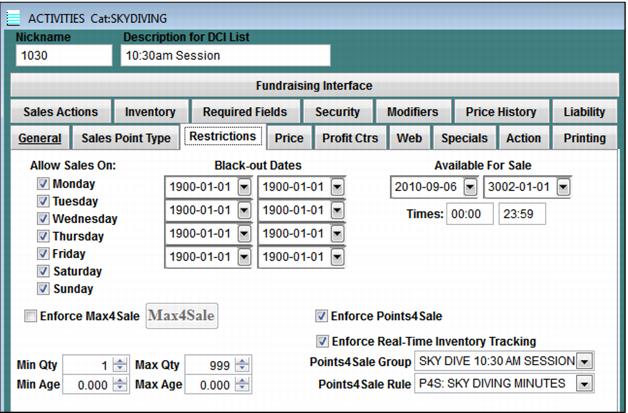Open Available For Sale 2010-09-06 date dropdown

pos(470,187)
